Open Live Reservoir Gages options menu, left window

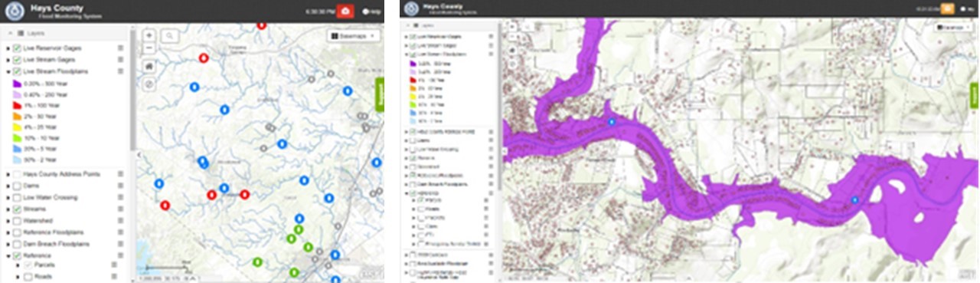click(x=121, y=48)
